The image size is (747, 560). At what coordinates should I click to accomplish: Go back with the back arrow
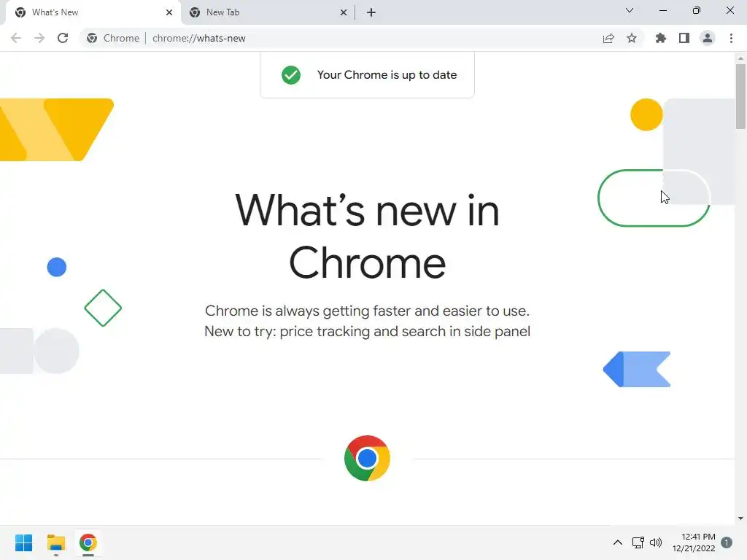tap(16, 38)
